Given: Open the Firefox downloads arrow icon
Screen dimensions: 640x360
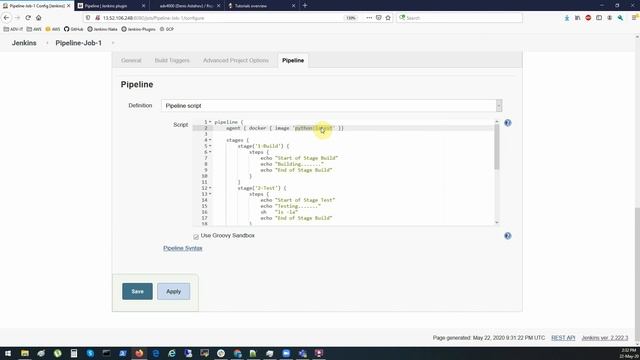Looking at the screenshot, I should tap(567, 18).
